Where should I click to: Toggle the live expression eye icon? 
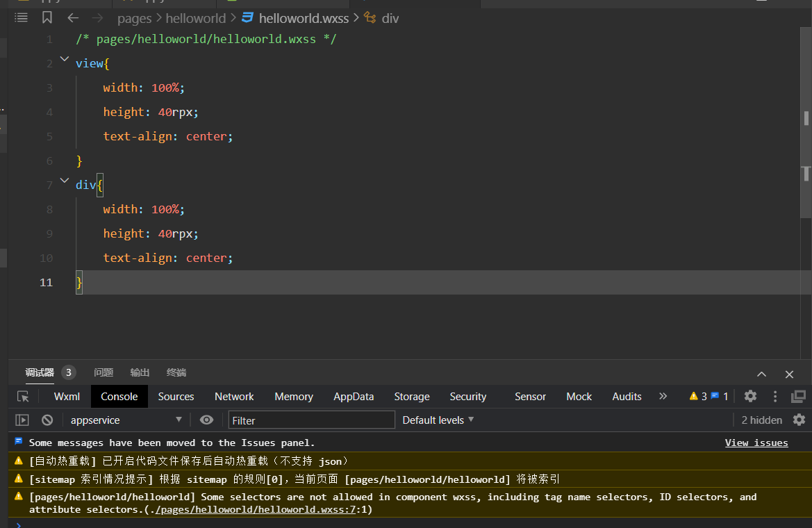206,420
